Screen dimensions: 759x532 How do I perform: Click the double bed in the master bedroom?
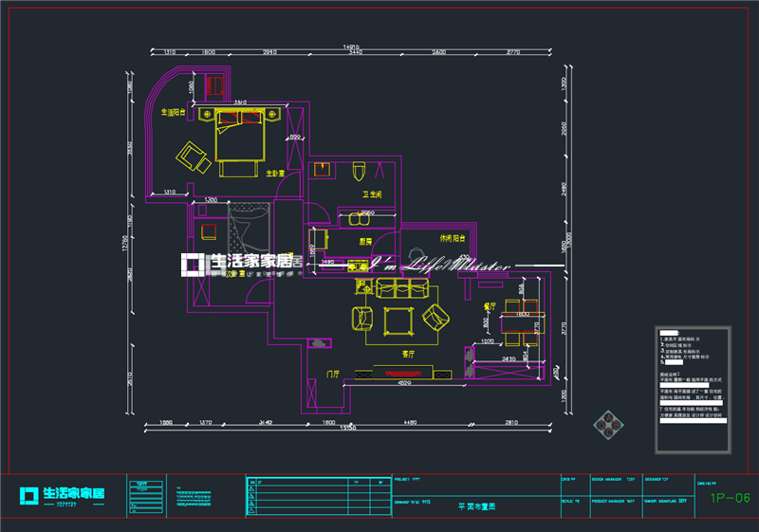pos(239,138)
